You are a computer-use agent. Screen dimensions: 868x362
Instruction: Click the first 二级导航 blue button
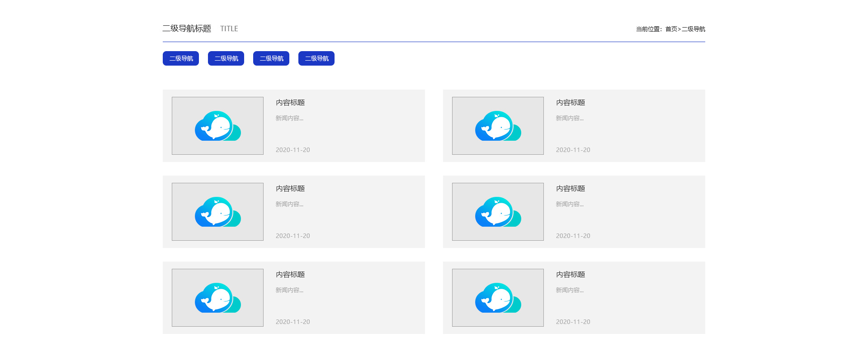pos(181,58)
